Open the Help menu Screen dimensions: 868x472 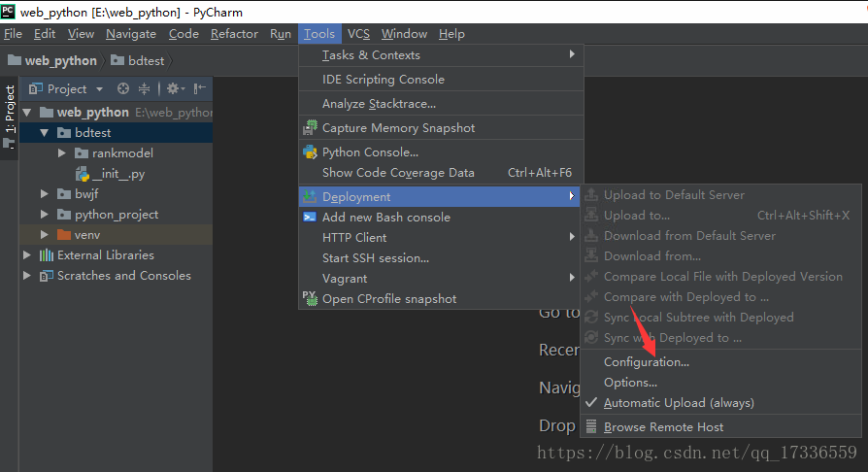[451, 34]
